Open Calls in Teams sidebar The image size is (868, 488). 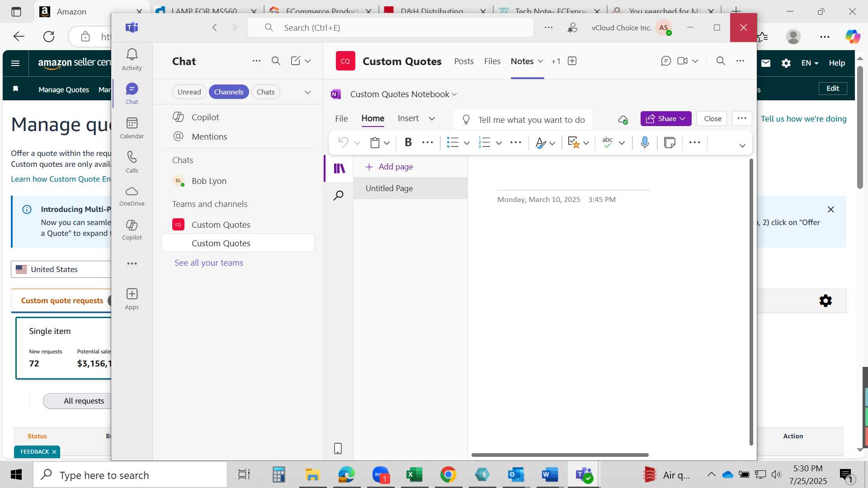click(132, 162)
